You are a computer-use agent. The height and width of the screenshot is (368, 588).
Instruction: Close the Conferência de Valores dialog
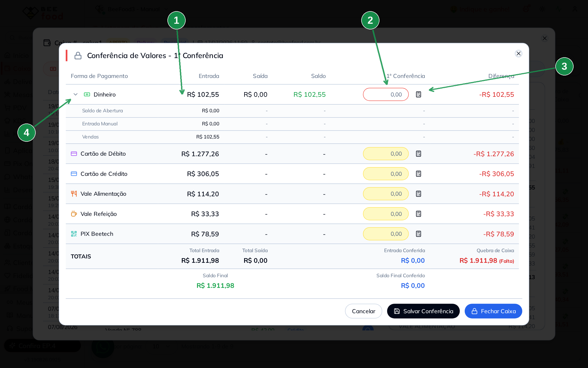click(x=519, y=53)
